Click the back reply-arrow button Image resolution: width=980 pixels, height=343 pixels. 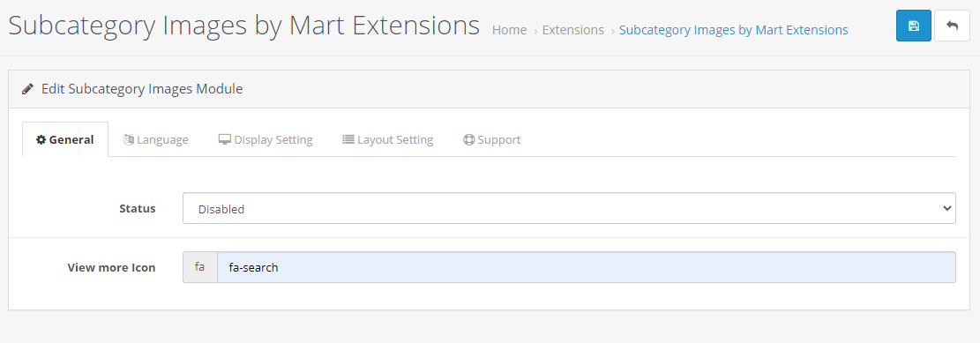coord(952,26)
